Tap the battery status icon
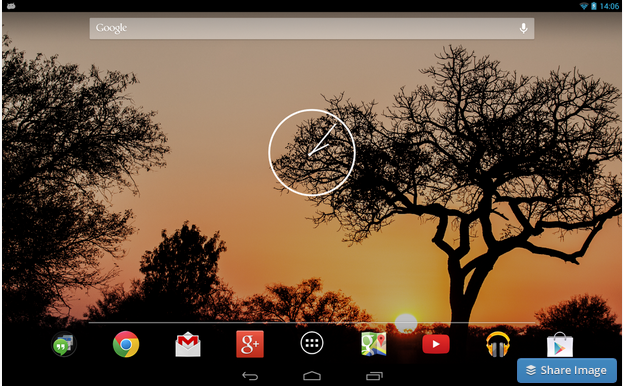 click(x=594, y=6)
